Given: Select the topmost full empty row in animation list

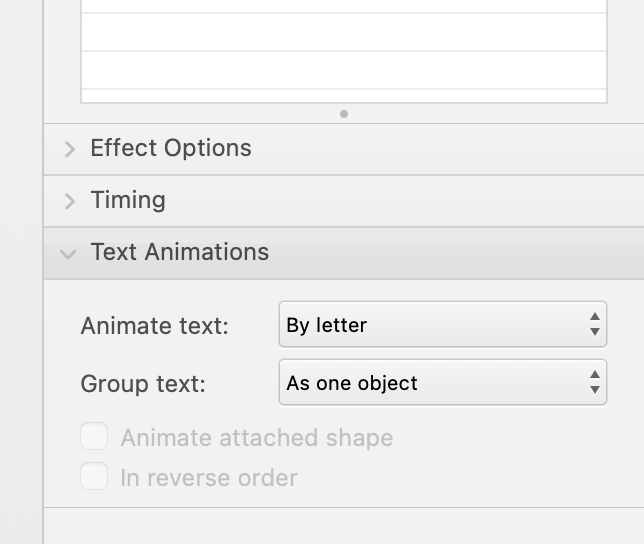Looking at the screenshot, I should point(344,32).
